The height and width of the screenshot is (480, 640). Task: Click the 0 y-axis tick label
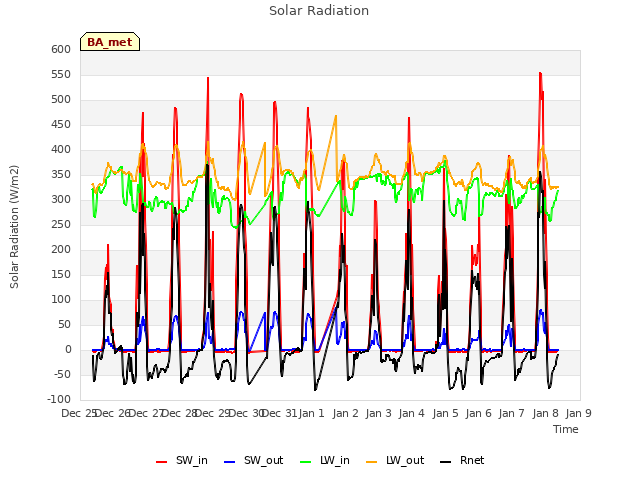click(68, 349)
